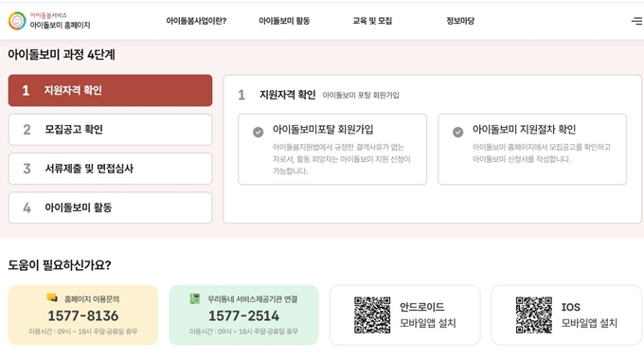644x360 pixels.
Task: Select step 4 아이돌보미 활동 tab
Action: [x=110, y=207]
